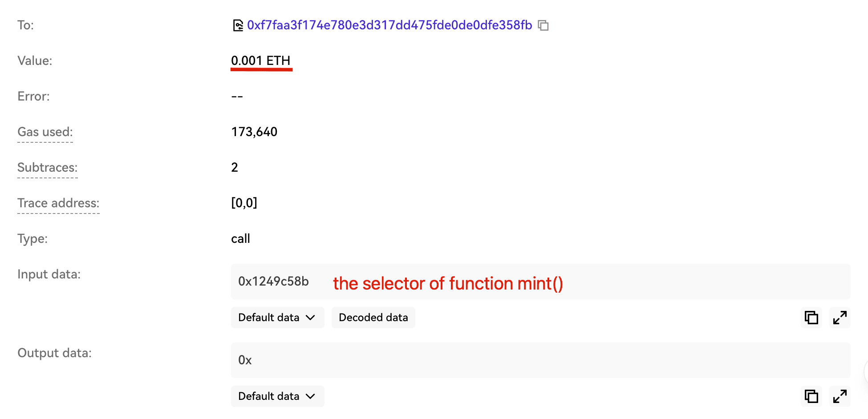
Task: Copy the To contract address
Action: (543, 25)
